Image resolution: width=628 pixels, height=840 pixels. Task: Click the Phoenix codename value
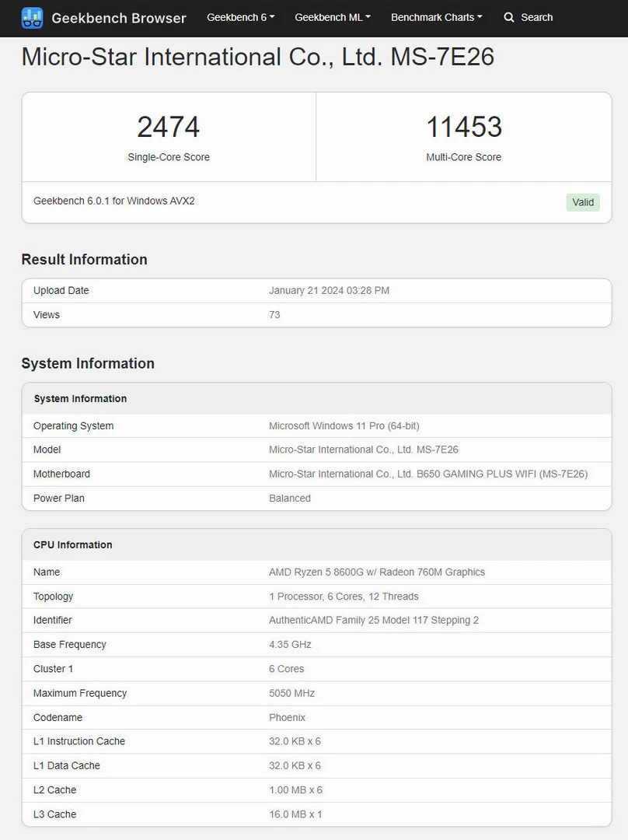pos(287,717)
